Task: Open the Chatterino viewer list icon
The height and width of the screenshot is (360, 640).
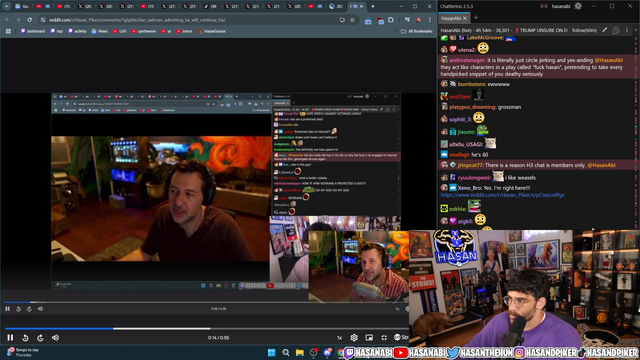Action: 616,30
